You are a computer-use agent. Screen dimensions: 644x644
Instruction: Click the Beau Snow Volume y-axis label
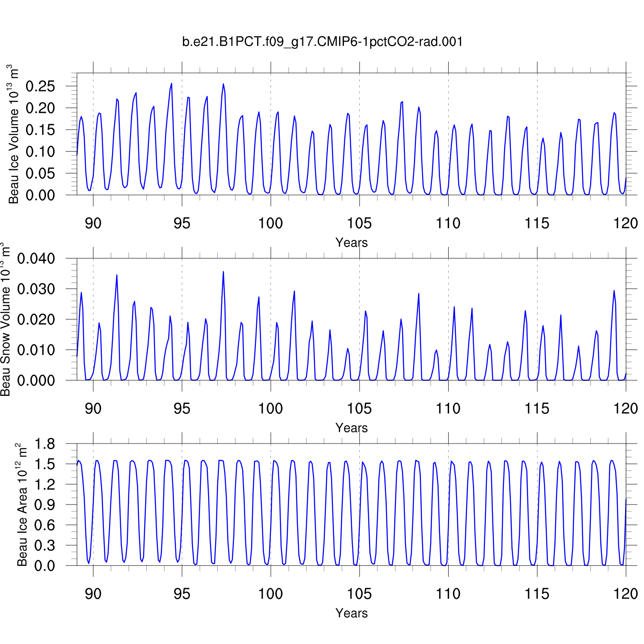[5, 319]
